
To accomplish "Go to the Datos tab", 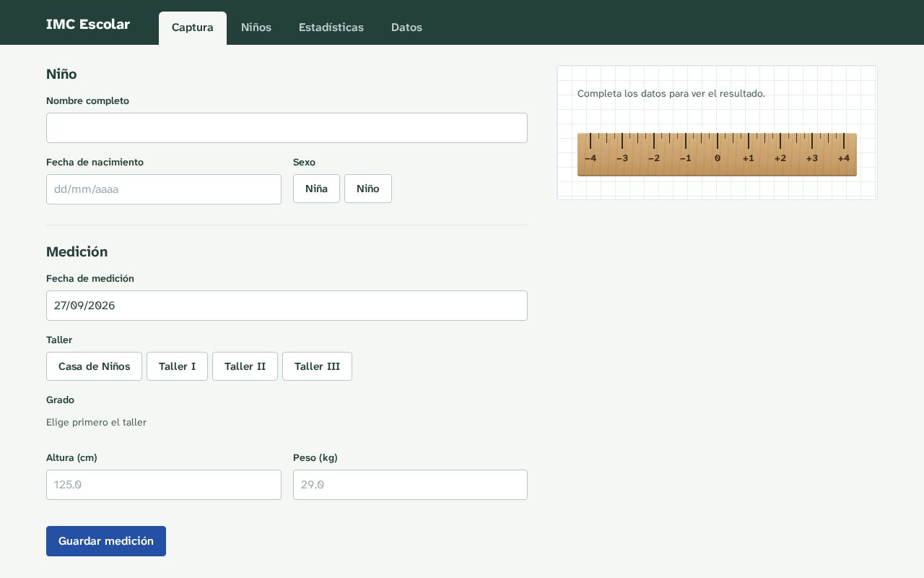I will pyautogui.click(x=406, y=28).
